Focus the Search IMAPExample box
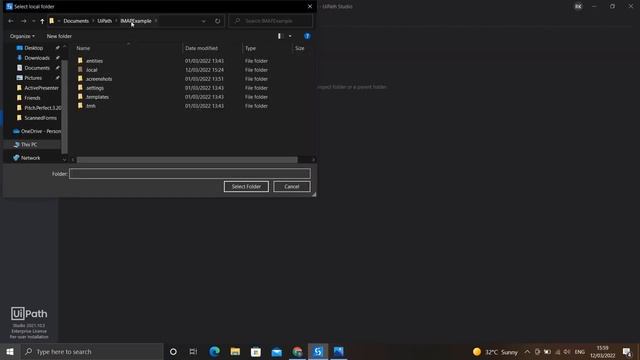640x360 pixels. click(271, 21)
